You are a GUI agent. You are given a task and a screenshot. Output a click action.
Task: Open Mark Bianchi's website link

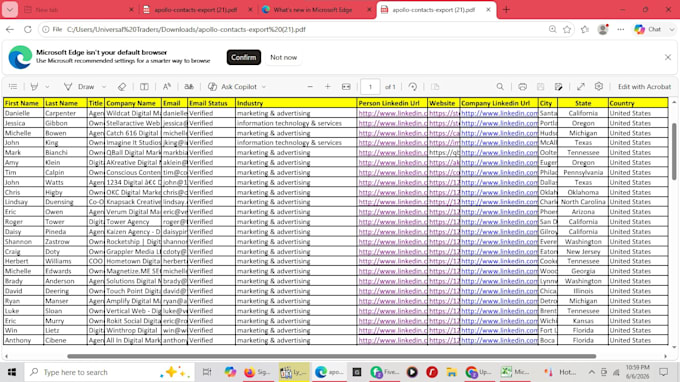pyautogui.click(x=444, y=153)
